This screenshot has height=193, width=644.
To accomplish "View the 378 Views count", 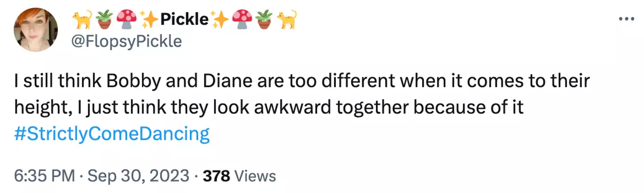I will pyautogui.click(x=216, y=176).
